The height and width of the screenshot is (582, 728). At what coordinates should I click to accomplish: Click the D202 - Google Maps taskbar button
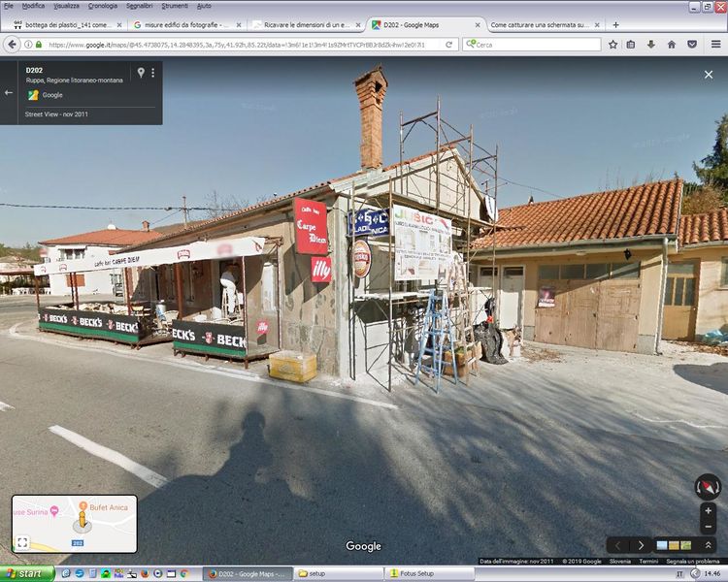tap(248, 574)
